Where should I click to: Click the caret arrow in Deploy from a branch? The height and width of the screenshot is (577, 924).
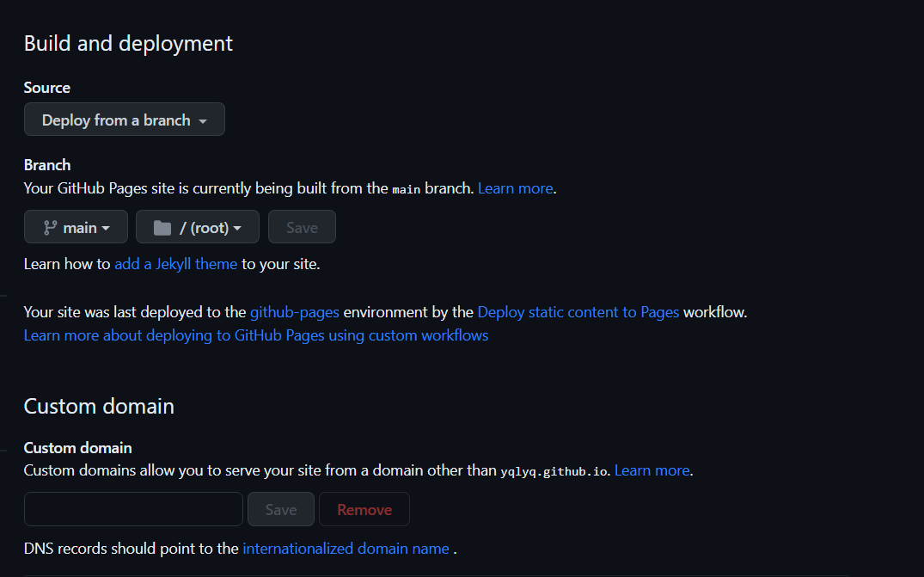coord(203,121)
